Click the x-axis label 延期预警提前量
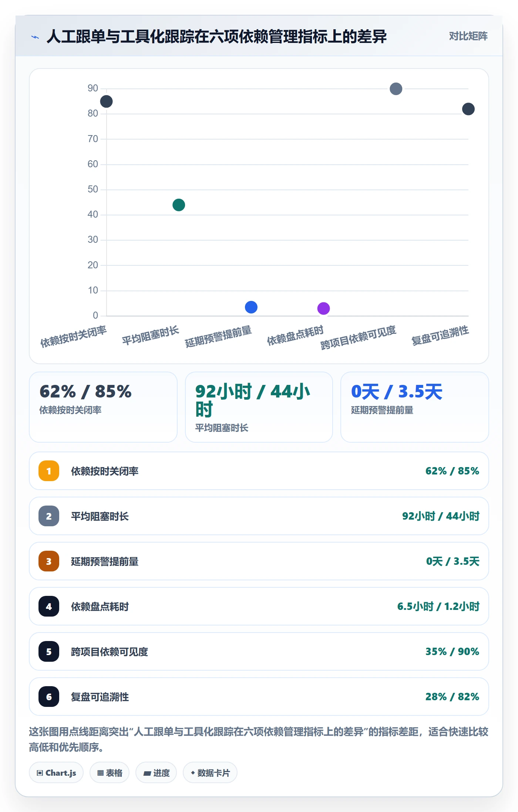518x812 pixels. point(218,336)
